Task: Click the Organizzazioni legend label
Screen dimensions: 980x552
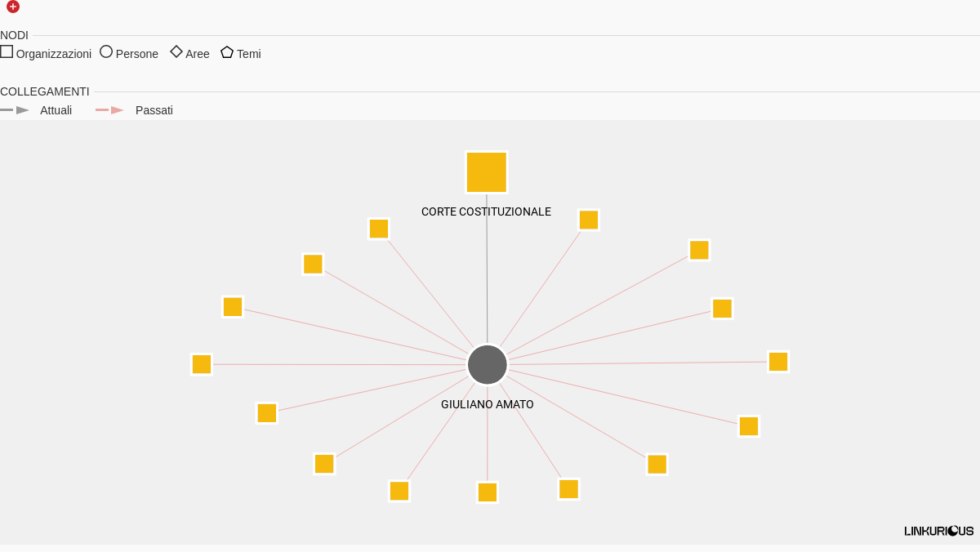Action: pos(54,54)
